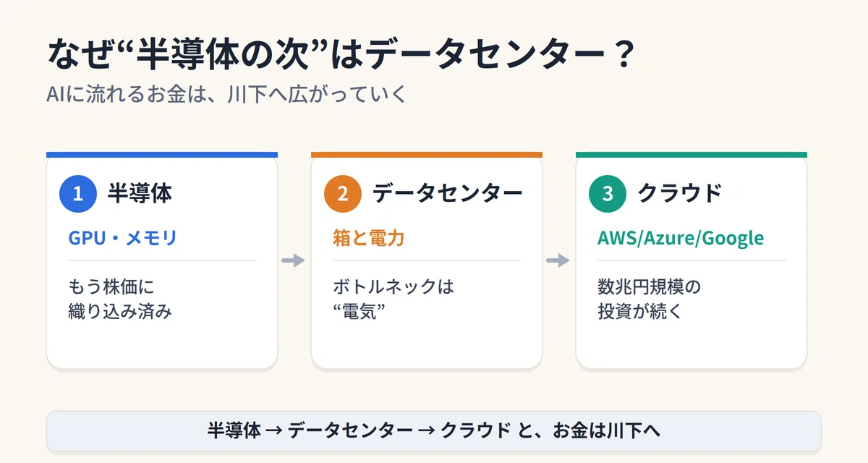Click the orange top bar of データセンター card

click(427, 154)
